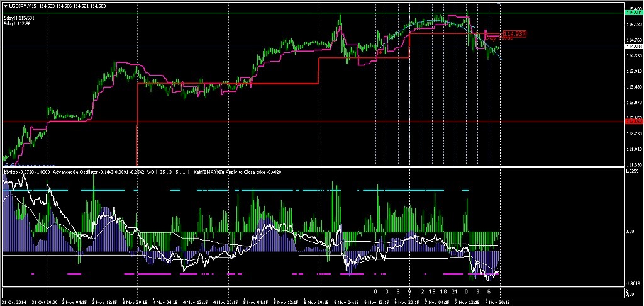644x306 pixels.
Task: Select the red price tag on right axis
Action: 634,121
